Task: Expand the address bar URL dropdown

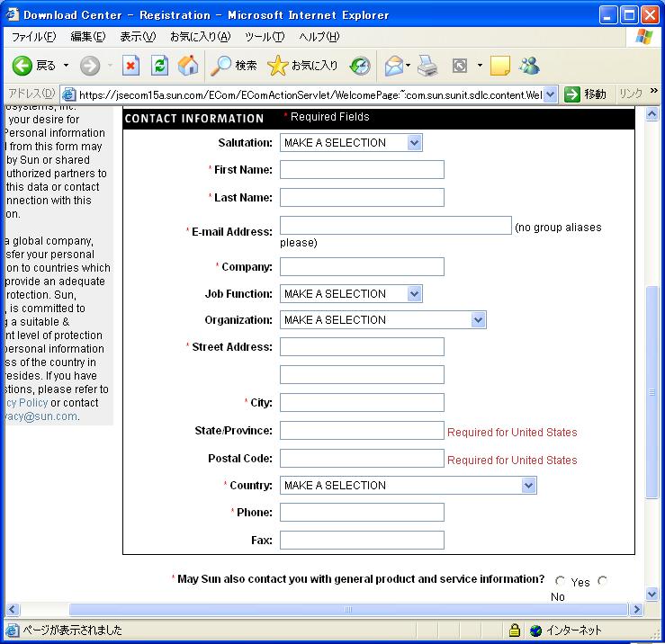Action: (550, 94)
